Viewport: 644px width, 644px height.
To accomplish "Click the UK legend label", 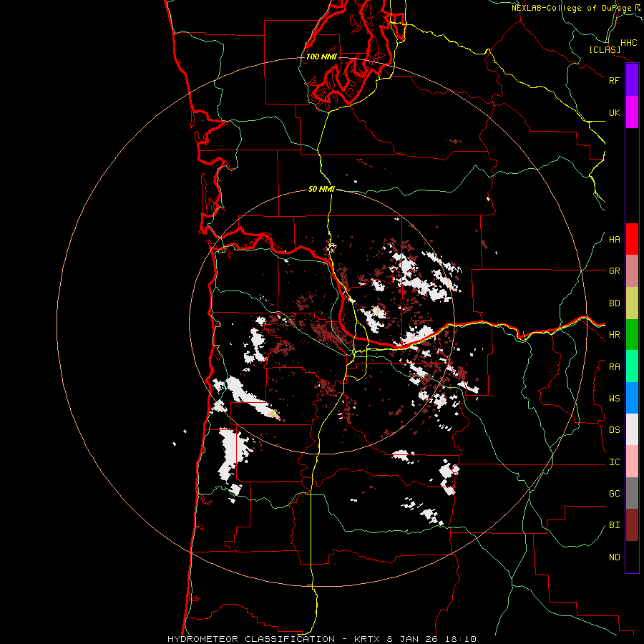I will pyautogui.click(x=614, y=112).
